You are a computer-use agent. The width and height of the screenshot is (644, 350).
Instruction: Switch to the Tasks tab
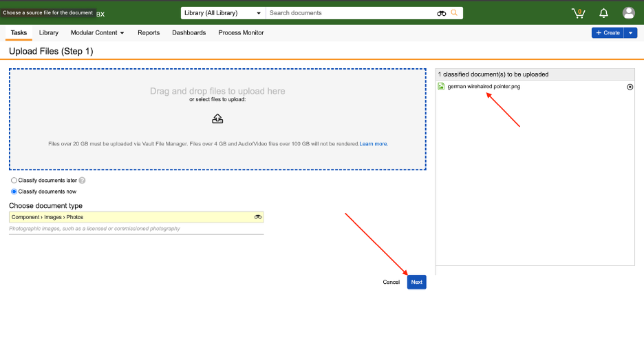[19, 32]
